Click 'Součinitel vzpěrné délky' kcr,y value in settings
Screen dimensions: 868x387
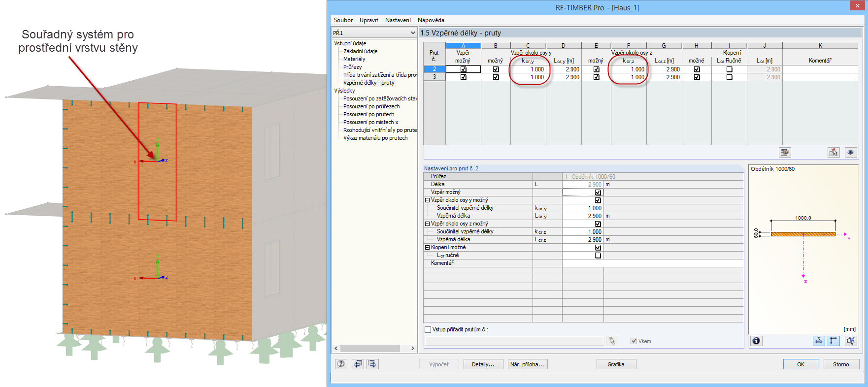583,208
